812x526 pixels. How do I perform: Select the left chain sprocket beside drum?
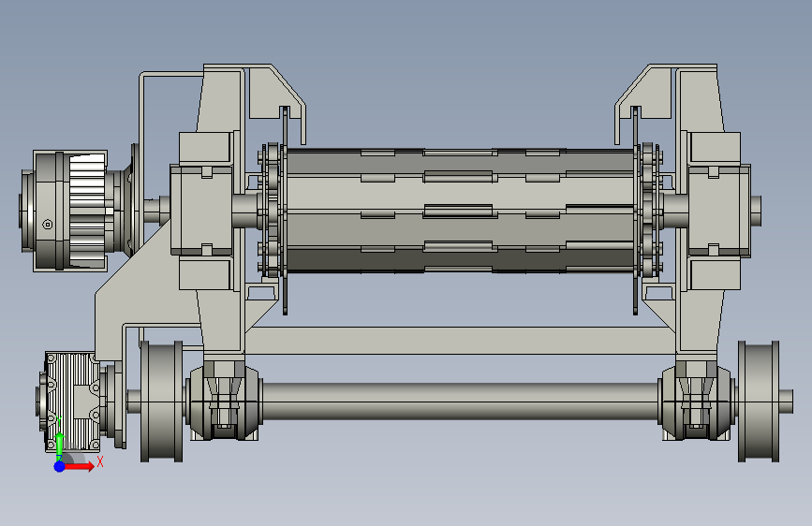(x=273, y=211)
